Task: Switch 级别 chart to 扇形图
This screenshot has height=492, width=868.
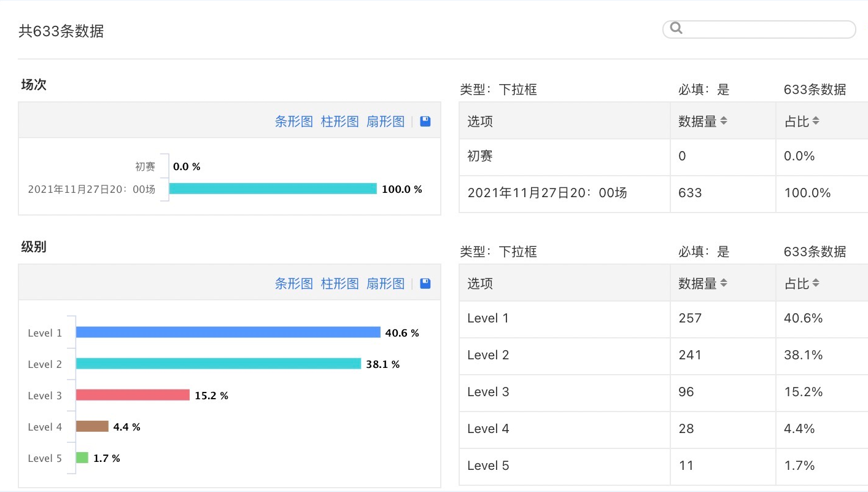Action: click(386, 284)
